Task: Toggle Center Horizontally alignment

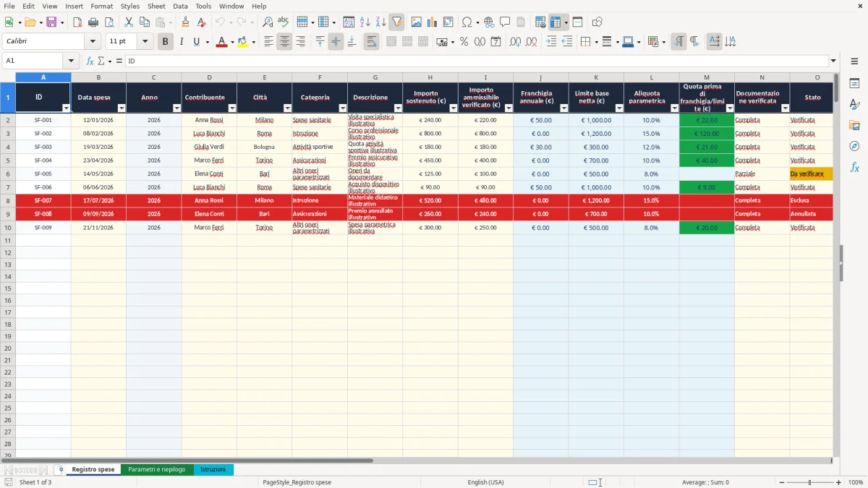Action: tap(284, 42)
